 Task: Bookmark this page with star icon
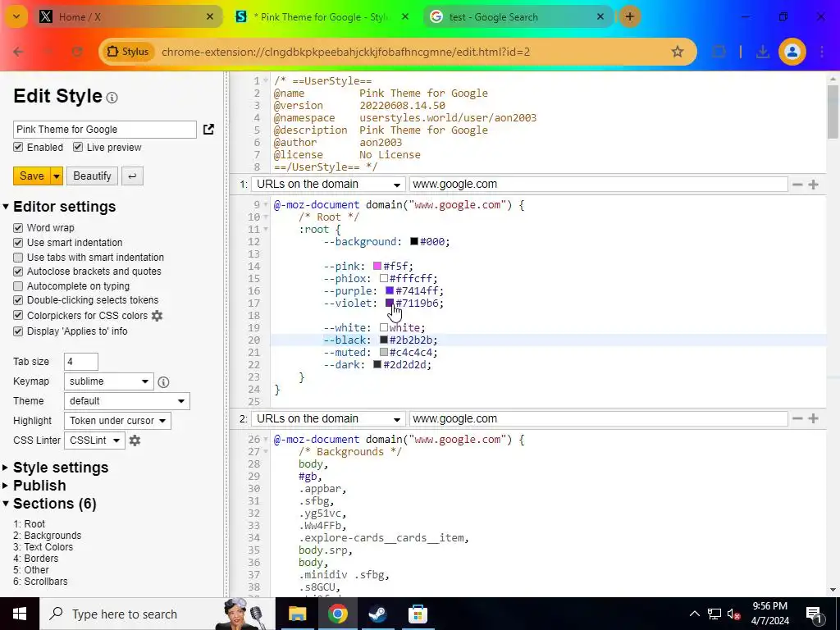677,52
